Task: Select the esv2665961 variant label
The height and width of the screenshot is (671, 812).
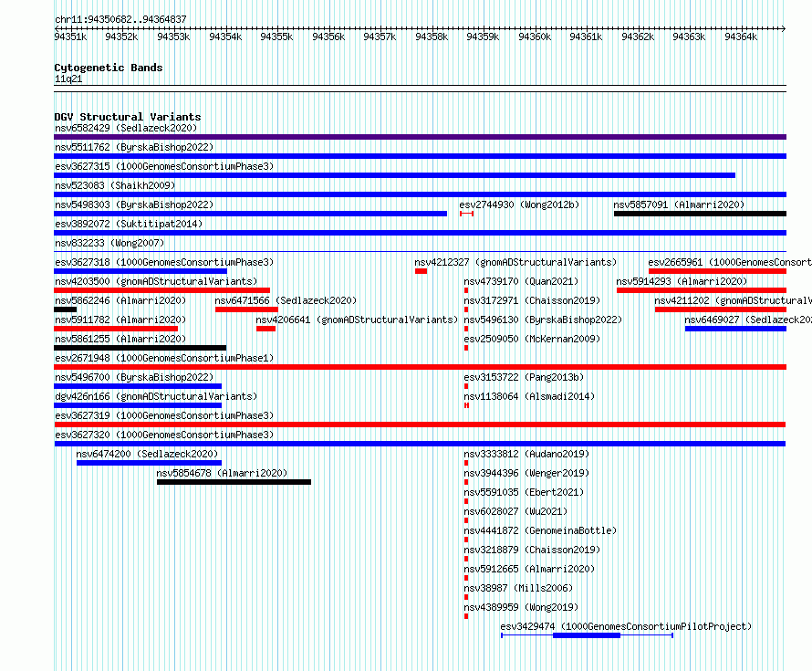Action: click(x=730, y=262)
